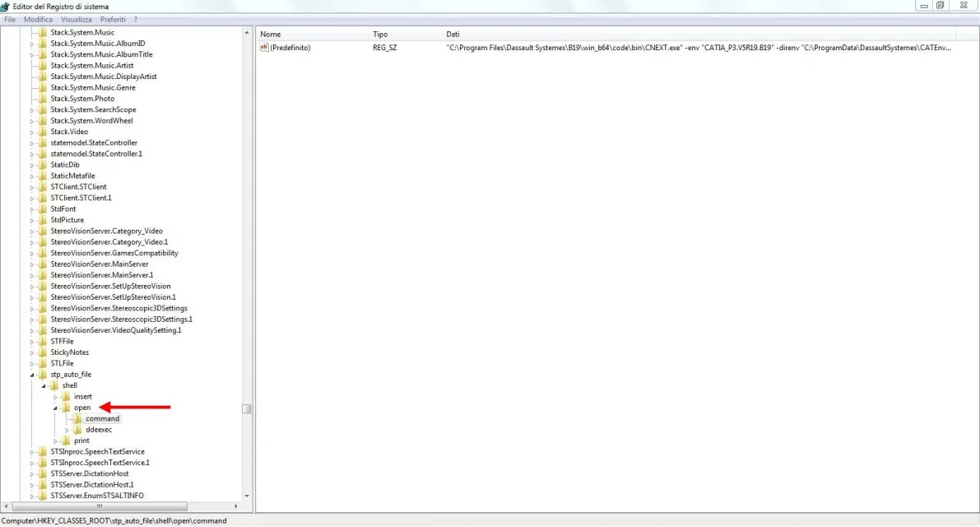Viewport: 980px width, 527px height.
Task: Click the tree horizontal scrollbar thumb
Action: pyautogui.click(x=100, y=506)
